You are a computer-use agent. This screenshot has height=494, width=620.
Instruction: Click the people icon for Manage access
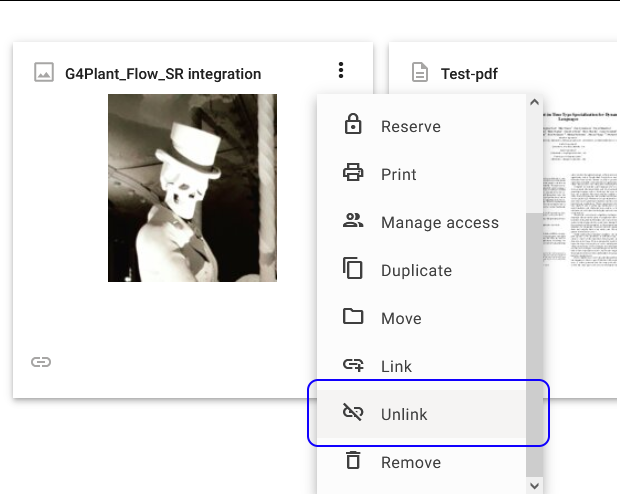(352, 222)
